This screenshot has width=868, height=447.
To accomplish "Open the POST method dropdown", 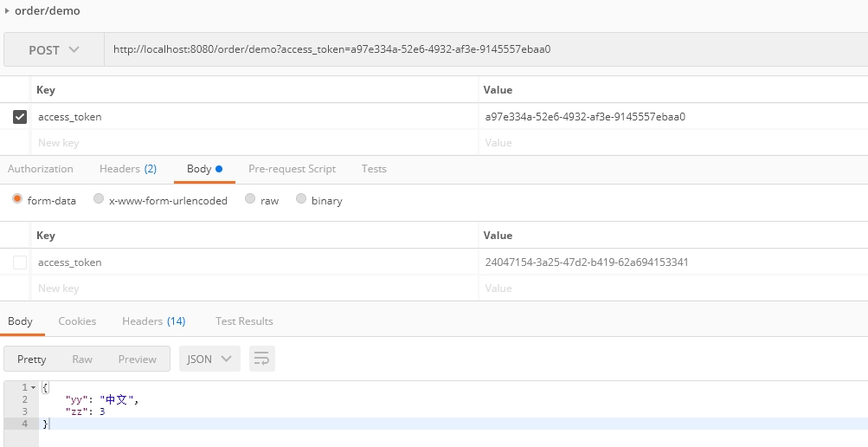I will click(x=54, y=50).
